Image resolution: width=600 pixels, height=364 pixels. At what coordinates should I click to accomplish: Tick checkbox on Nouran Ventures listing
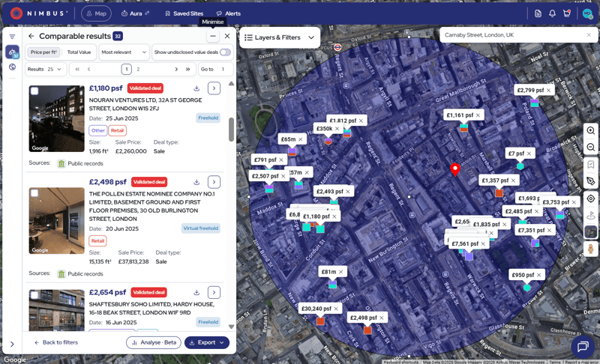coord(34,91)
